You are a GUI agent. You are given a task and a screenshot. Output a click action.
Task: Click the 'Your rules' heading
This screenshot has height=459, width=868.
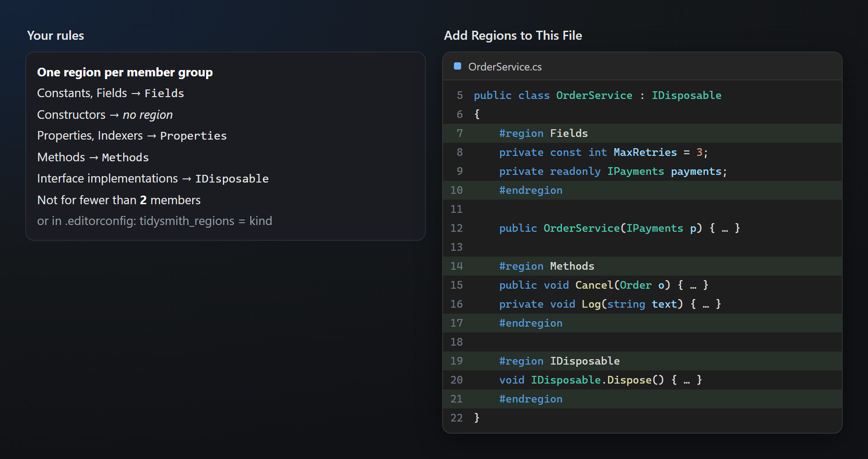click(x=56, y=36)
